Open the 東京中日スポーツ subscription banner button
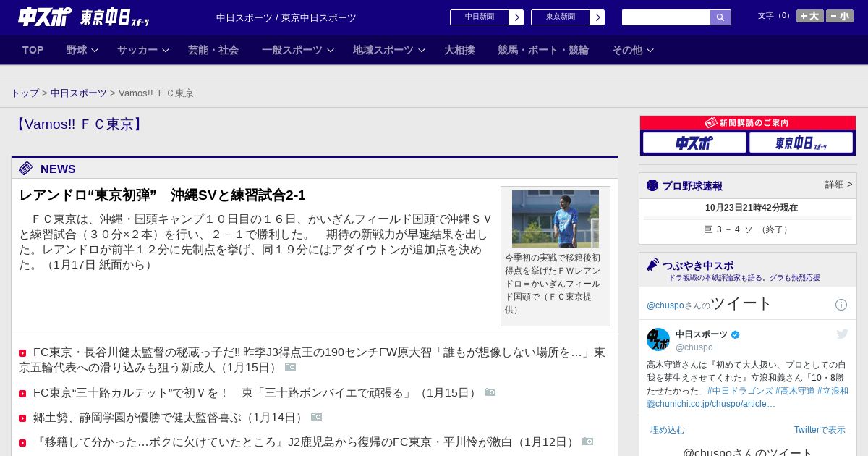The width and height of the screenshot is (868, 456). (x=801, y=143)
